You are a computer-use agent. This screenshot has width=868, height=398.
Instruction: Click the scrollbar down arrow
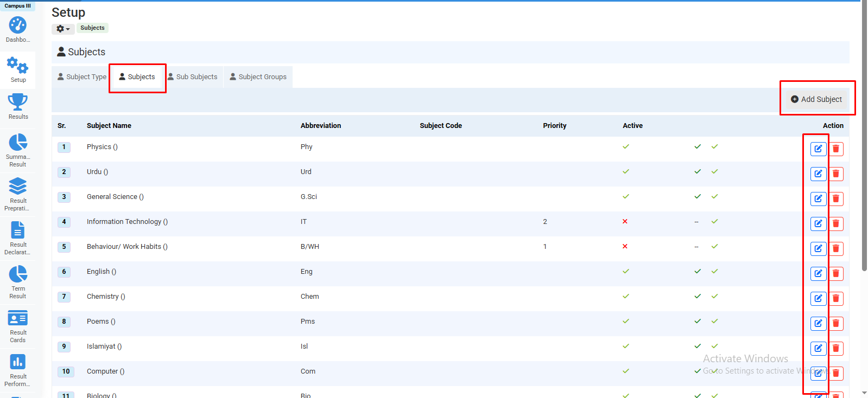click(864, 393)
